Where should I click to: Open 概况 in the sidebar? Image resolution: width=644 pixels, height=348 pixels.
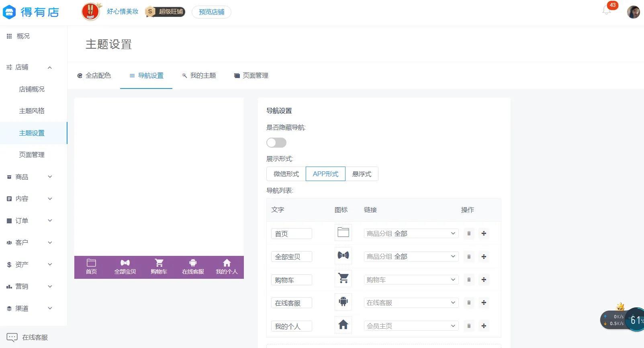point(23,36)
